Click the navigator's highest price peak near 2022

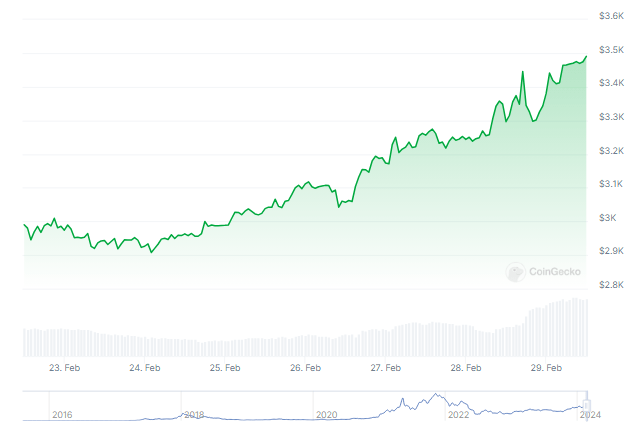pyautogui.click(x=434, y=395)
